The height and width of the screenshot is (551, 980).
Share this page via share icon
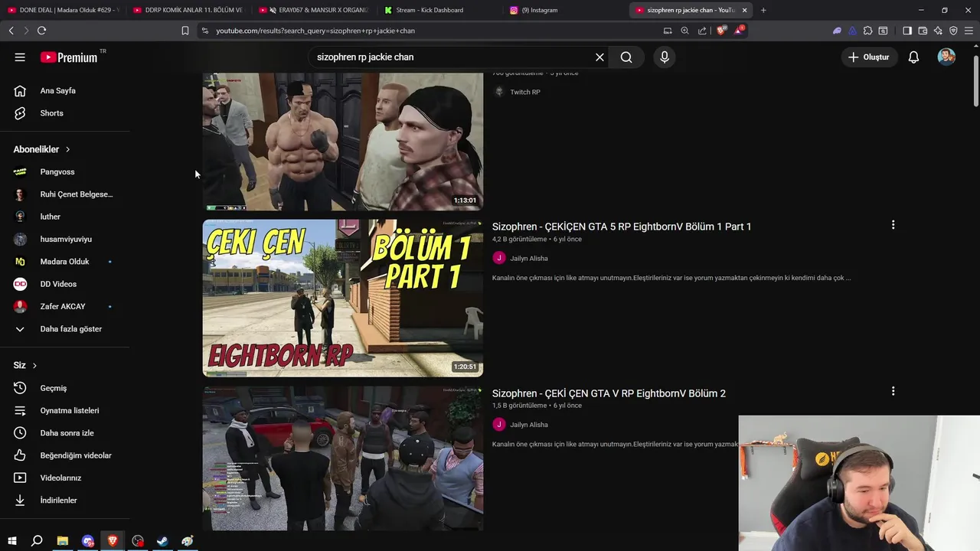pos(702,31)
